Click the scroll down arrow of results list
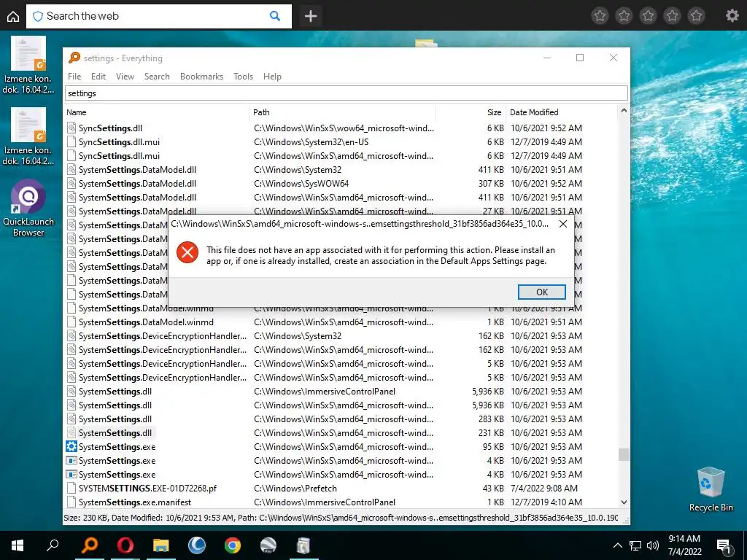The image size is (747, 560). (624, 502)
